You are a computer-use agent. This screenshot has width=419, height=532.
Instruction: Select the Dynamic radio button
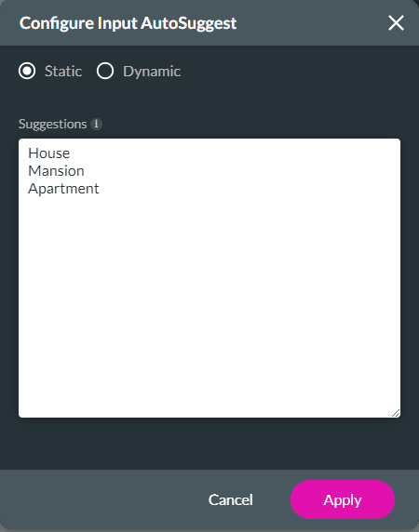tap(105, 71)
